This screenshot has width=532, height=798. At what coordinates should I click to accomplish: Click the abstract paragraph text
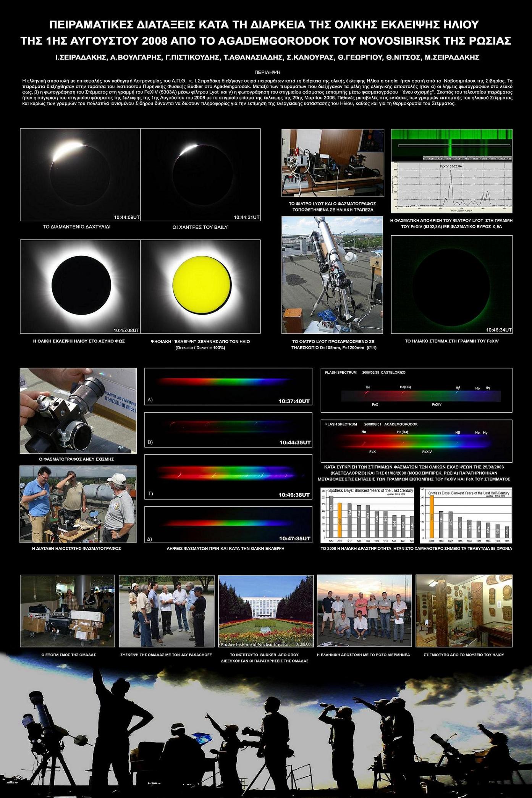coord(267,92)
